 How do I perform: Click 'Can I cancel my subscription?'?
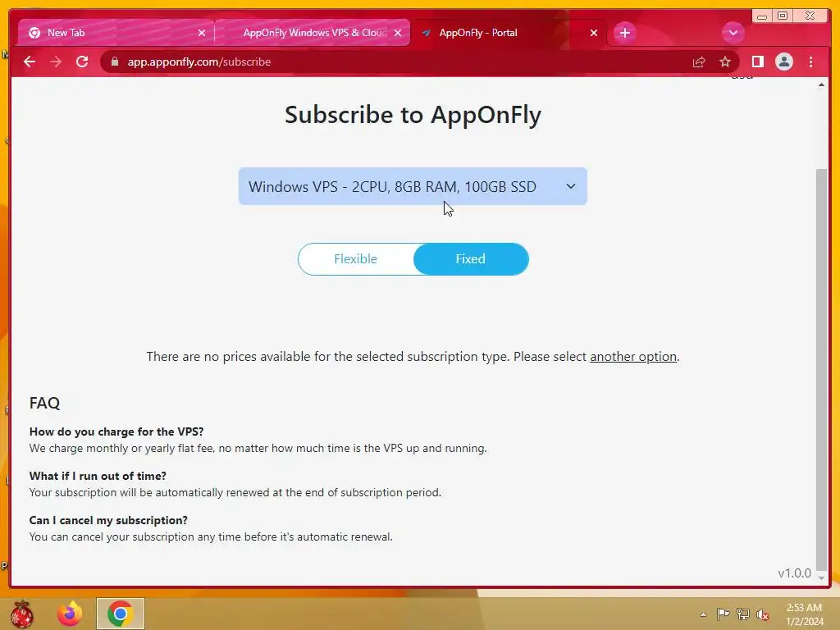pos(108,520)
